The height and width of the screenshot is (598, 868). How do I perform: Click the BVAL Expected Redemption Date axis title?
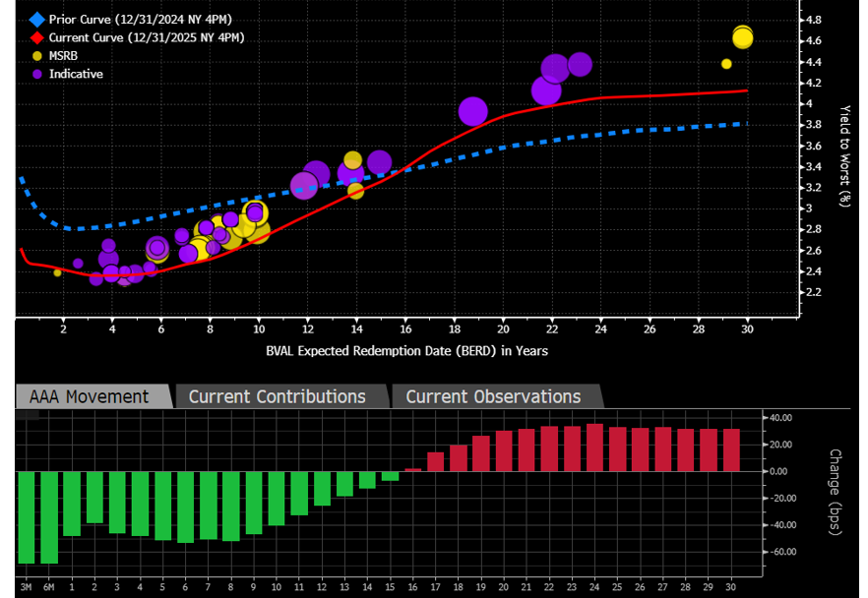406,351
